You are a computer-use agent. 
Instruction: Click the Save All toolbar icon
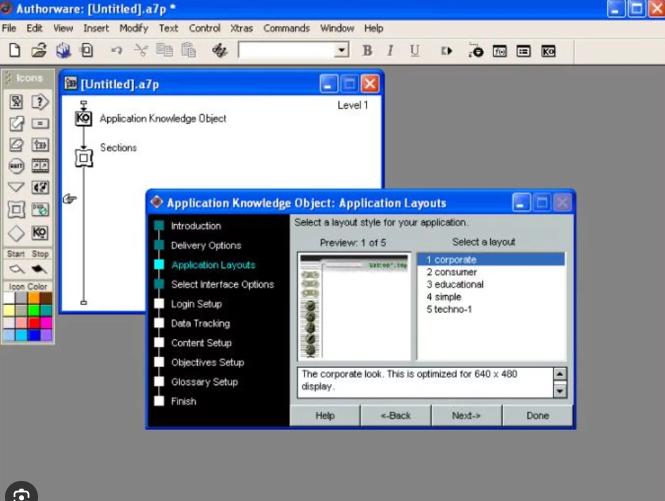pyautogui.click(x=64, y=50)
